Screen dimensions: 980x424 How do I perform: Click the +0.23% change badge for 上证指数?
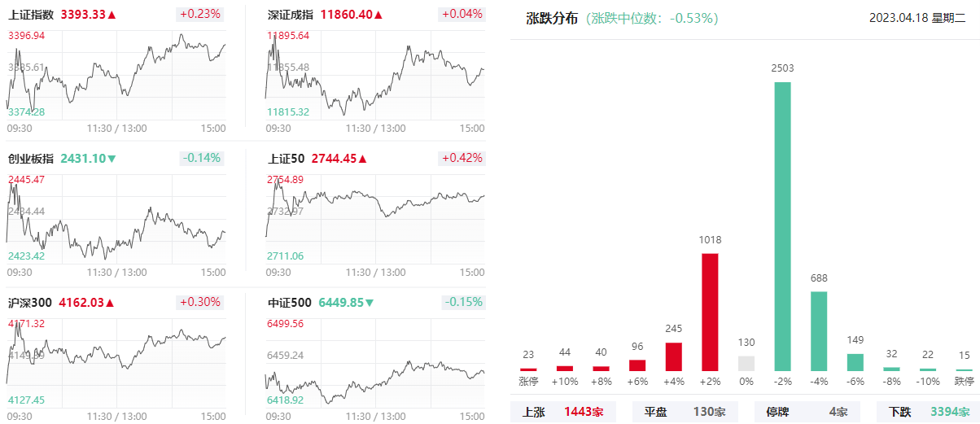[199, 14]
